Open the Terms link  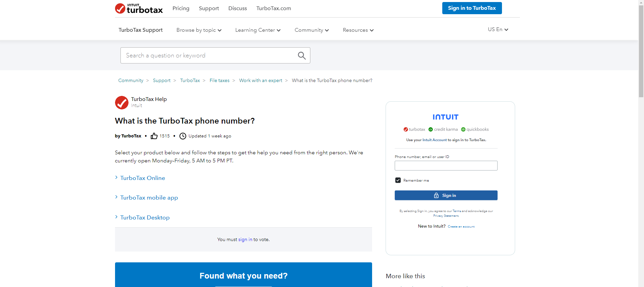[457, 211]
